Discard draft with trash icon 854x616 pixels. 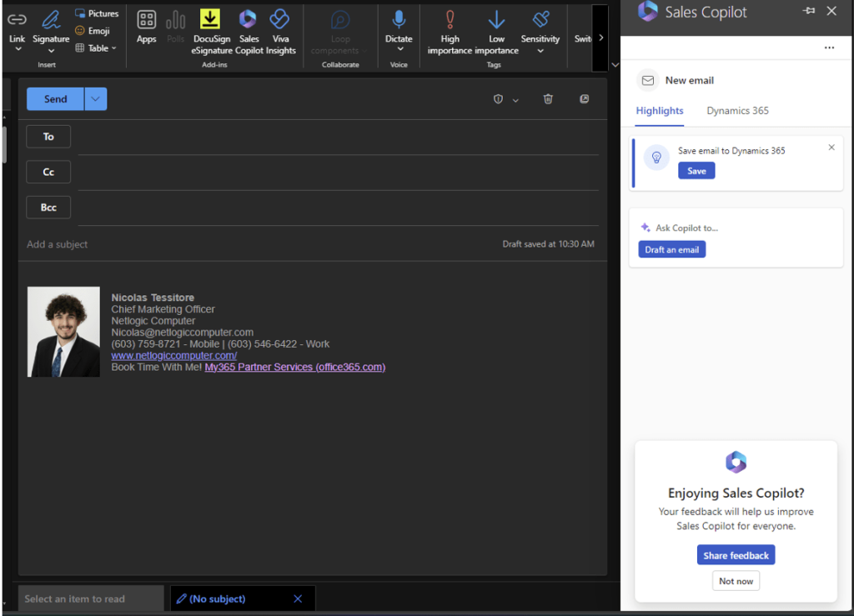[x=548, y=99]
